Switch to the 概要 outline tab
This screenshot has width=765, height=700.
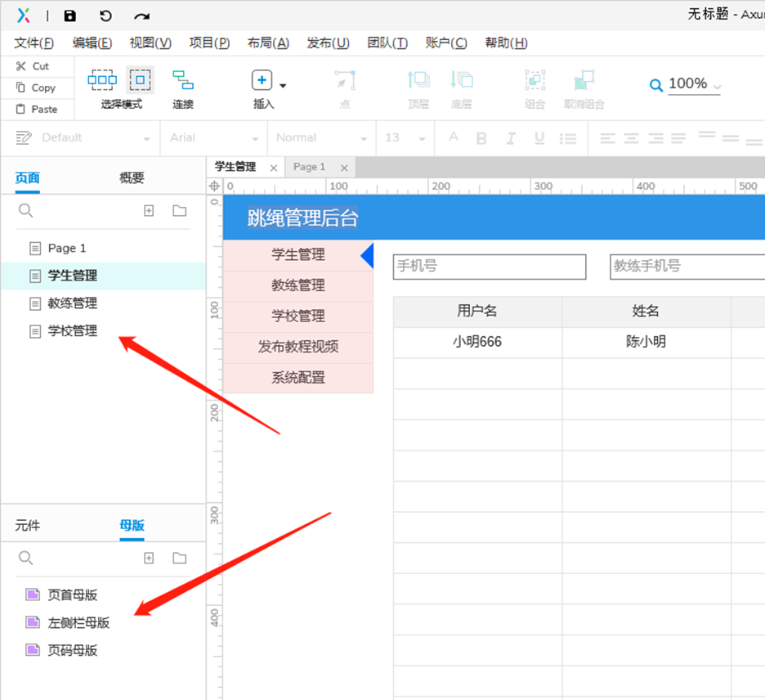pyautogui.click(x=132, y=177)
